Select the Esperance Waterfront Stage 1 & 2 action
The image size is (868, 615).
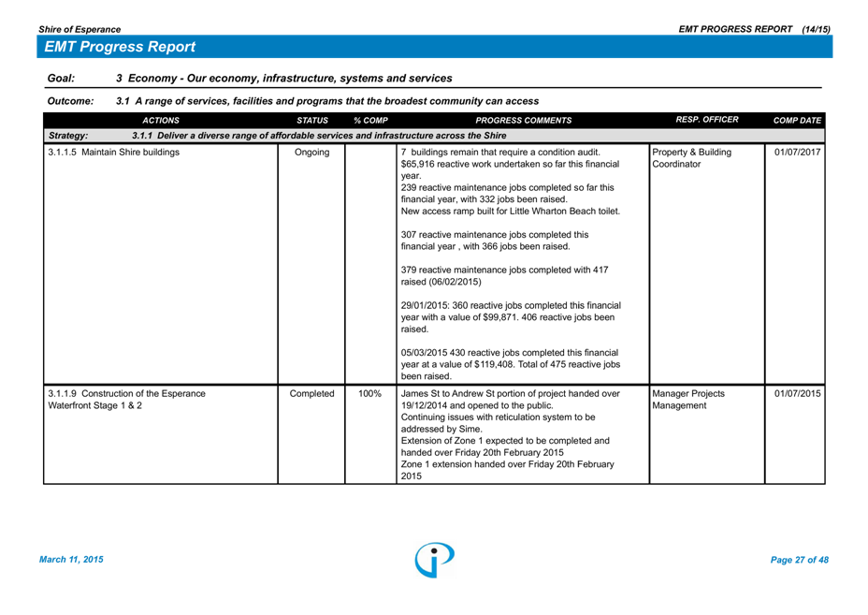(x=126, y=400)
